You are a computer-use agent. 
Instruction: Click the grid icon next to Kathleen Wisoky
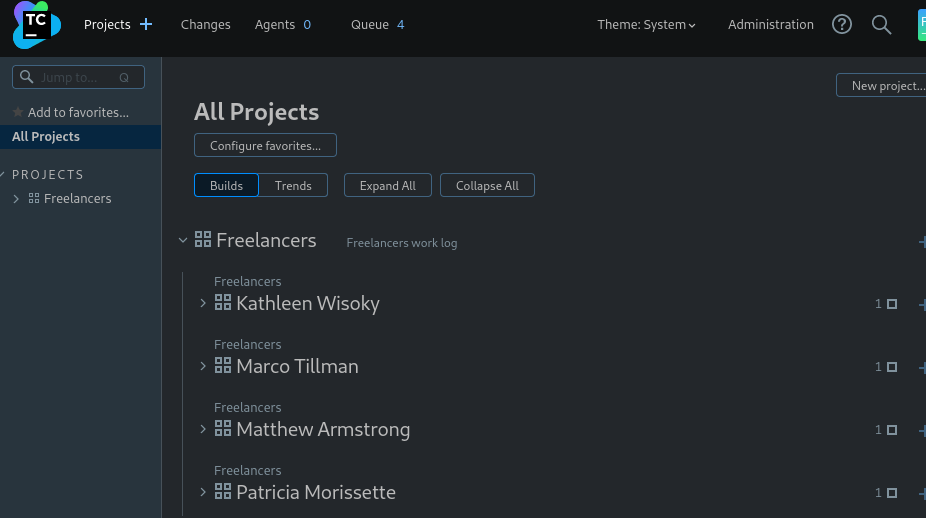(x=223, y=302)
